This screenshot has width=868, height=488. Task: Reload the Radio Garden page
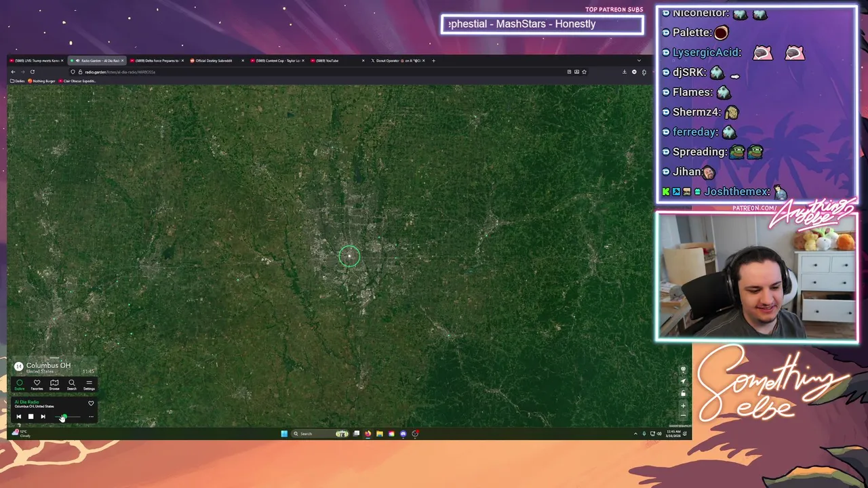tap(33, 72)
